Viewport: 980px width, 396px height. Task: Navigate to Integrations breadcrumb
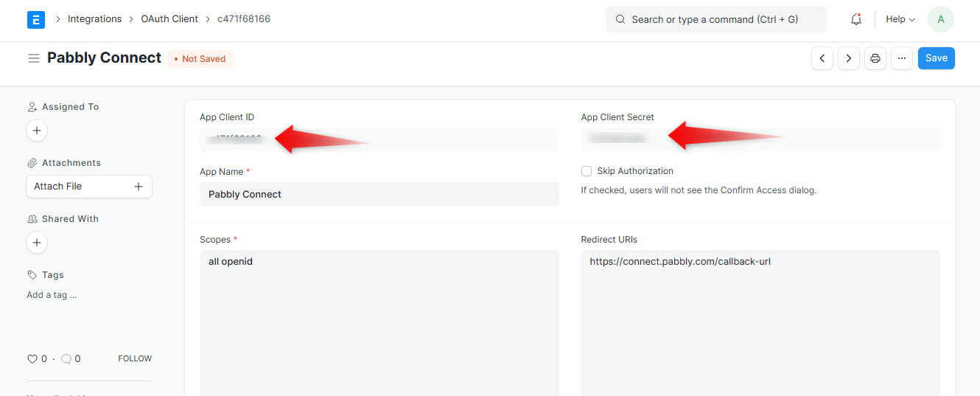tap(94, 19)
